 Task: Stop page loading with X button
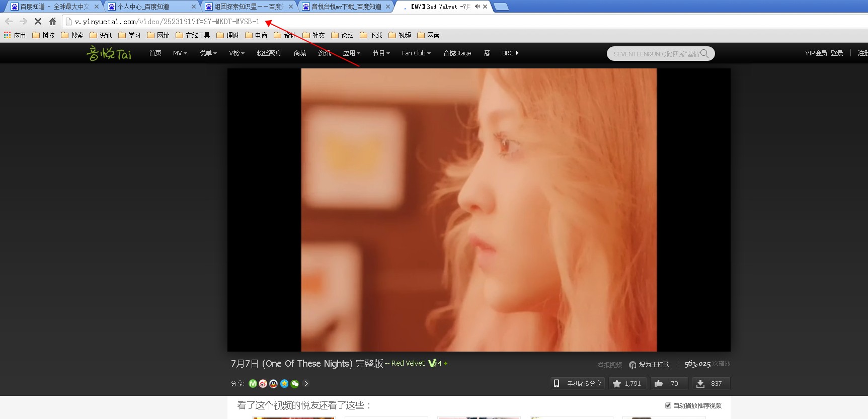tap(38, 22)
